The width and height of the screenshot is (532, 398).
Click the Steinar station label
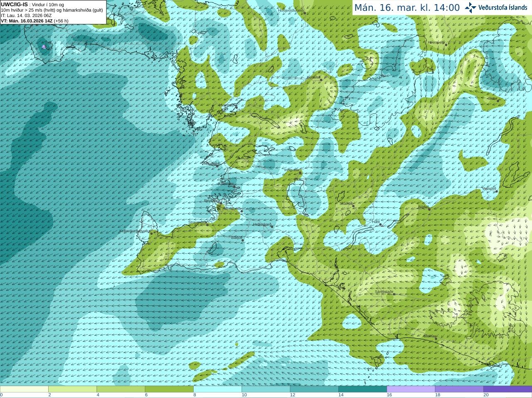430,336
